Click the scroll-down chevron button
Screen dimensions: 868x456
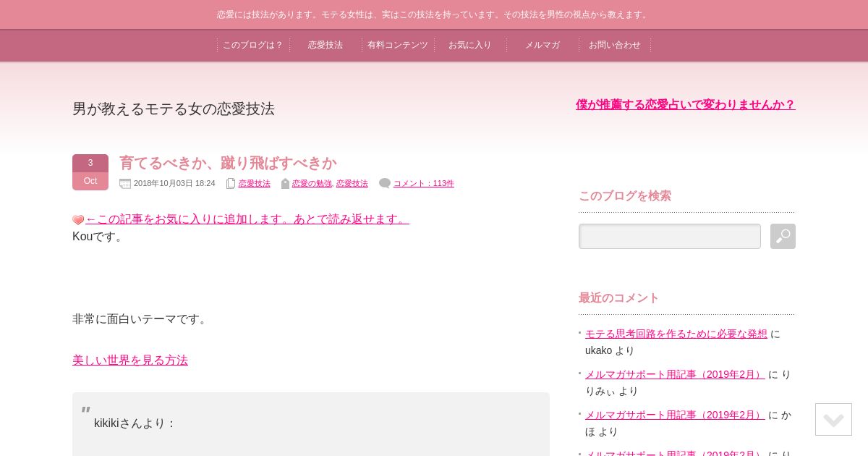click(x=833, y=419)
